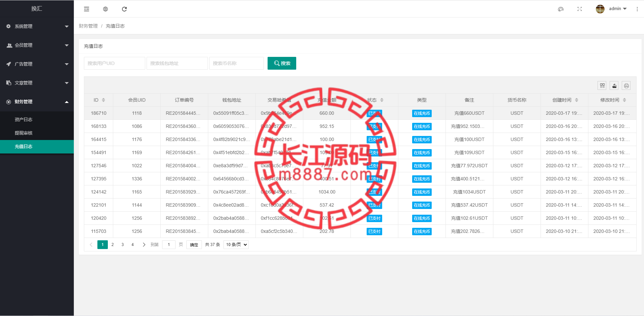Focus the 搜索币名称 input field

(237, 63)
